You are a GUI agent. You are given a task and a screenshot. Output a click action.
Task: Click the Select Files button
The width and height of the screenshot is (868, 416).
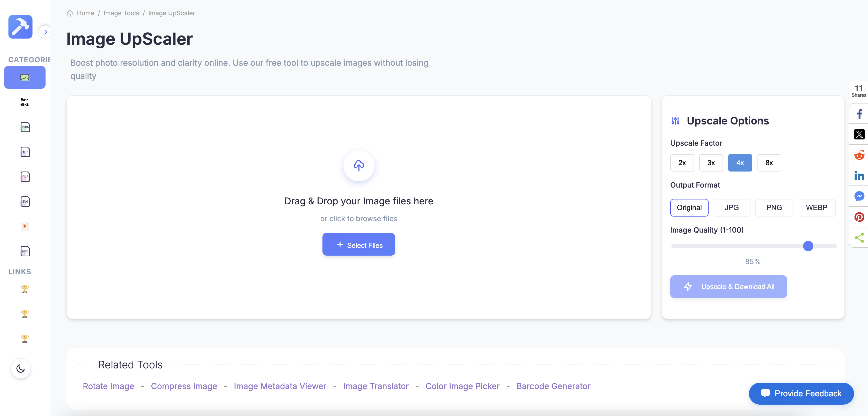[x=358, y=244]
